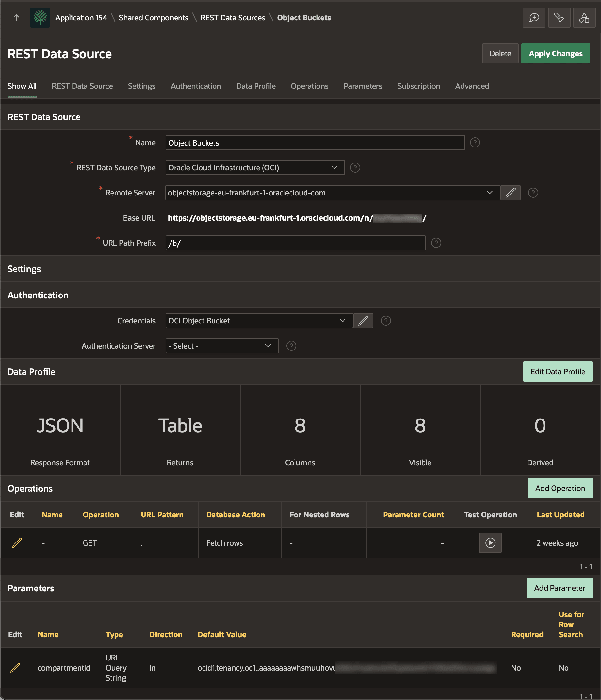This screenshot has width=601, height=700.
Task: Open the Shared Components breadcrumb link
Action: 154,18
